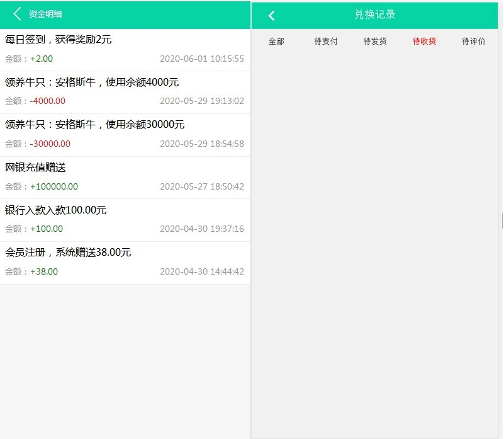Image resolution: width=504 pixels, height=439 pixels.
Task: Click the 兑换记录 header title
Action: 375,15
